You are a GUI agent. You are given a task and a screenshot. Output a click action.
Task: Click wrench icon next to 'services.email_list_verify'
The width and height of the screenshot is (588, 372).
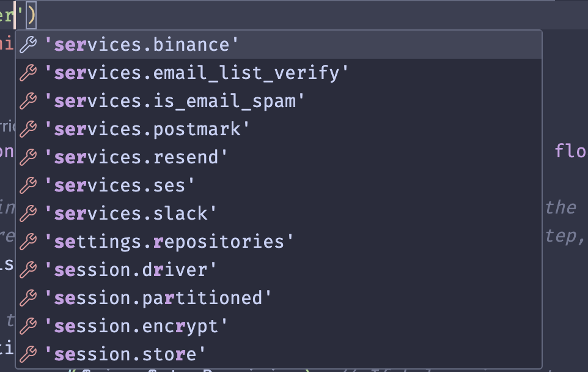(28, 73)
